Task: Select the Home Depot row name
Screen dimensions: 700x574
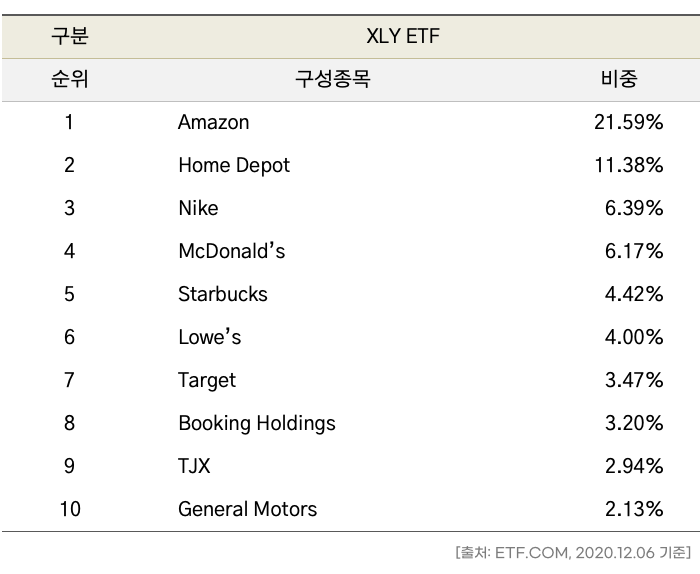Action: pyautogui.click(x=234, y=165)
